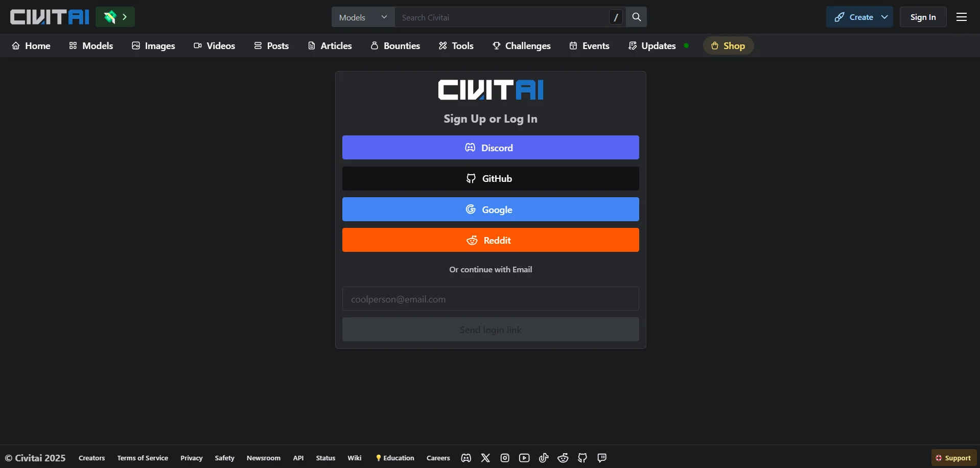Open the Events tab
Viewport: 980px width, 468px height.
pyautogui.click(x=589, y=45)
